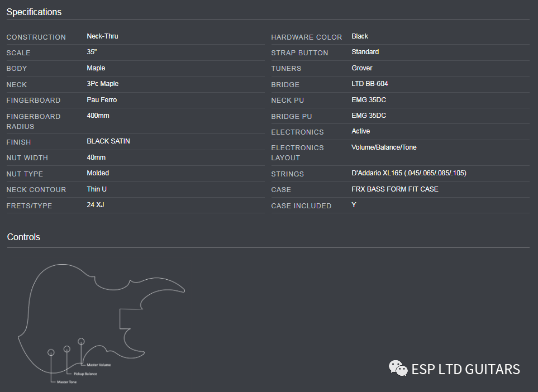
Task: Select the '3Pc Maple' neck value
Action: tap(103, 84)
